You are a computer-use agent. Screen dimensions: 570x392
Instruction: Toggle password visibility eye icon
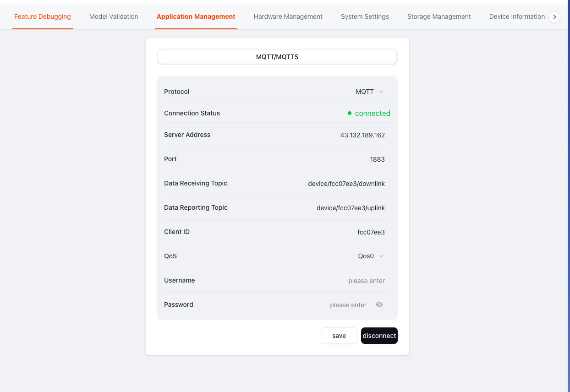tap(379, 305)
